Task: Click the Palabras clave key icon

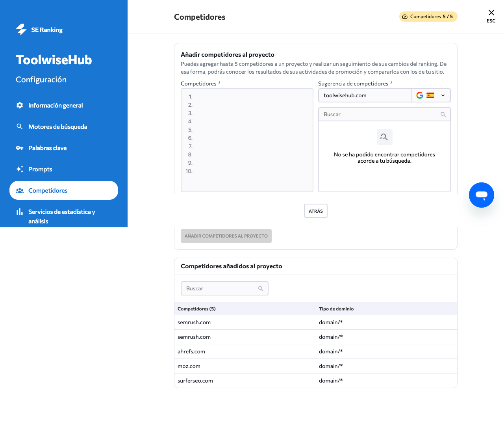Action: [20, 148]
